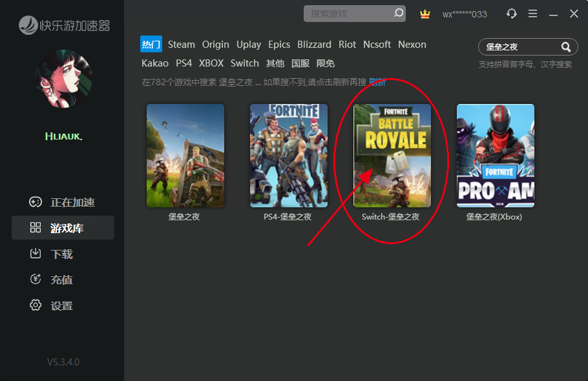588x381 pixels.
Task: Open the 正在加速 sidebar item
Action: coord(63,202)
